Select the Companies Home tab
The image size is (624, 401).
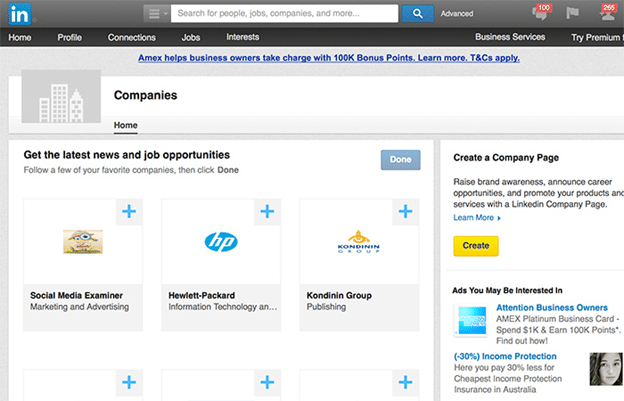pos(125,125)
